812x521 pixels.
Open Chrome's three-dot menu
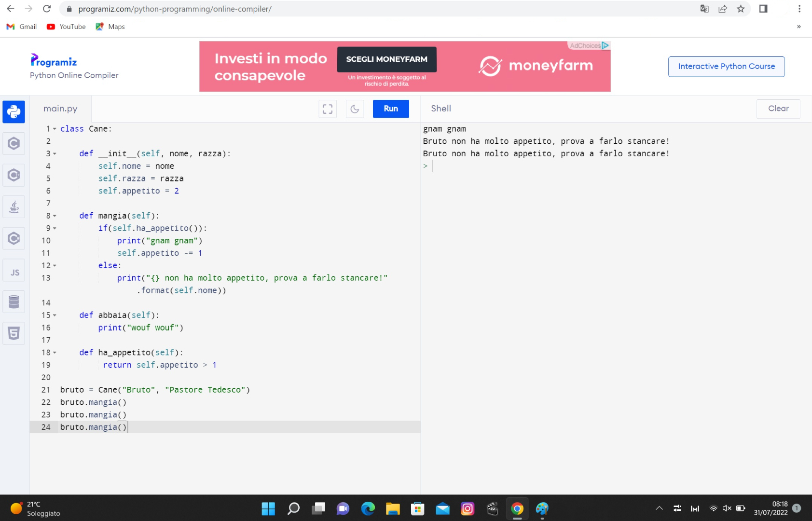(799, 9)
